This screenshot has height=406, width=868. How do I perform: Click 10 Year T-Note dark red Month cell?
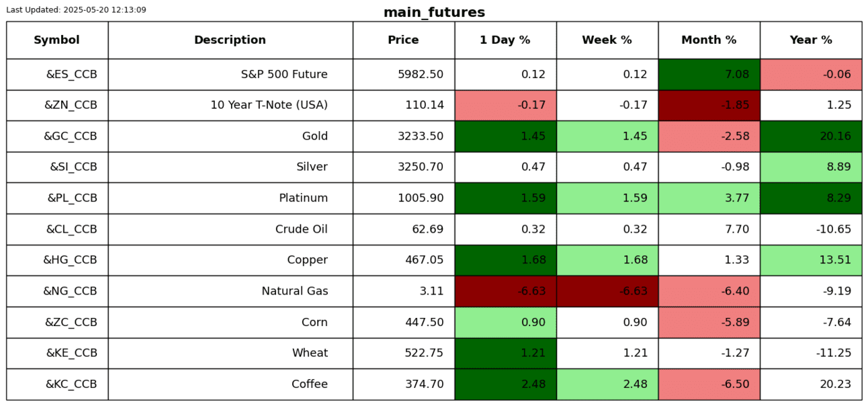pos(709,106)
